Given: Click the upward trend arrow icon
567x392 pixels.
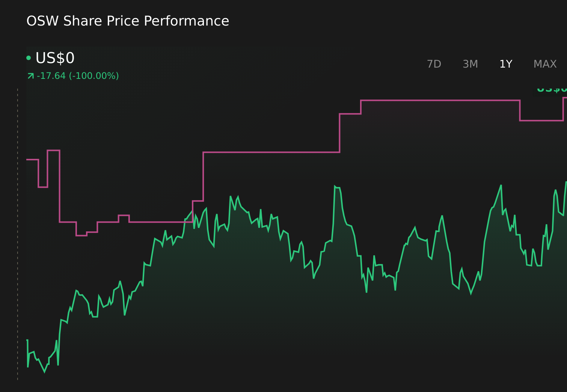Looking at the screenshot, I should click(30, 76).
